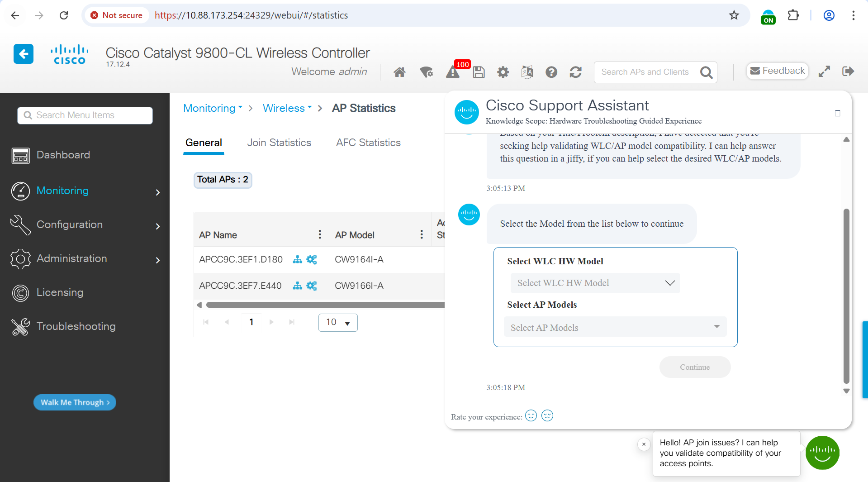
Task: Open Select AP Models dropdown
Action: click(x=615, y=327)
